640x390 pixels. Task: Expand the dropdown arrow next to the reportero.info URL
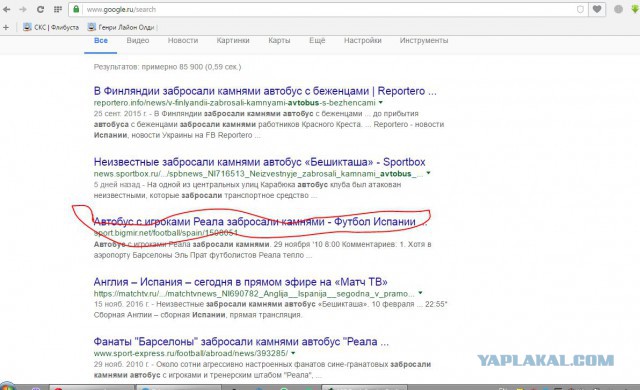(x=380, y=102)
